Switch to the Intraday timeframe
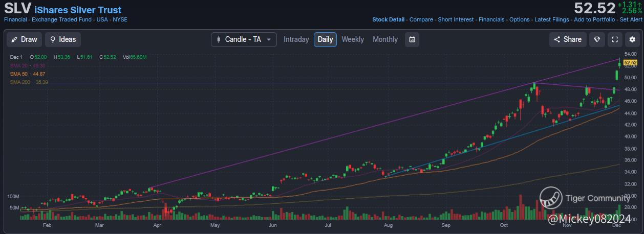This screenshot has height=234, width=644. tap(296, 39)
